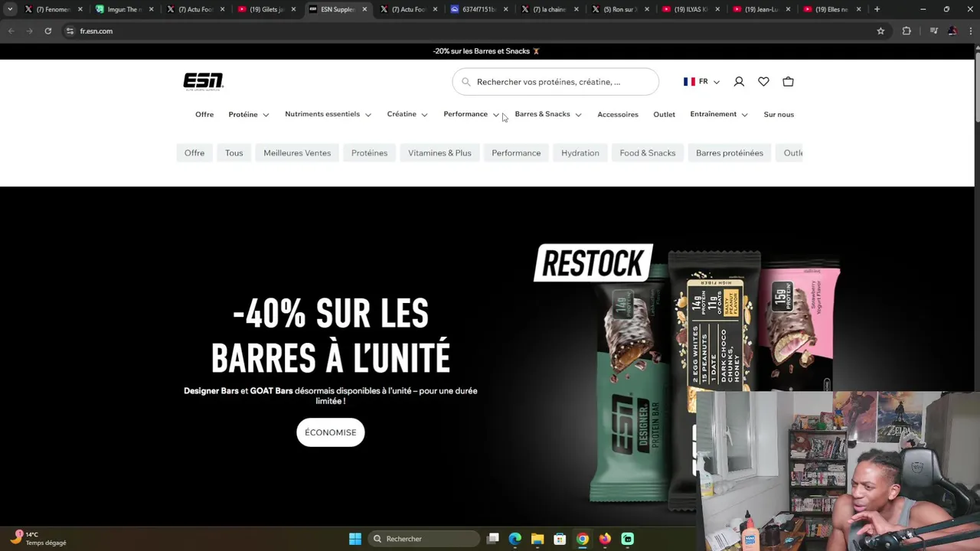Select the Tous category chip
Viewport: 980px width, 551px height.
pos(234,153)
